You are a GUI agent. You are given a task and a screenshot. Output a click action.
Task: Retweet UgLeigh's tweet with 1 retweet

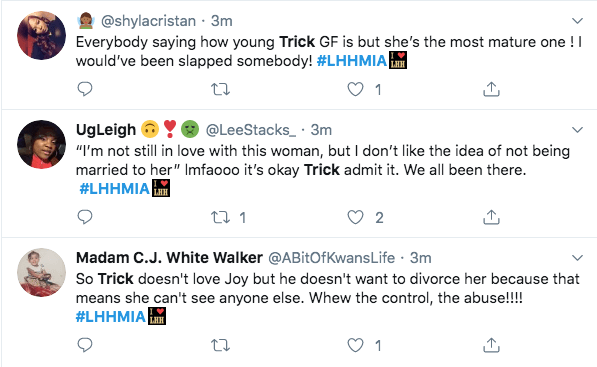[220, 217]
